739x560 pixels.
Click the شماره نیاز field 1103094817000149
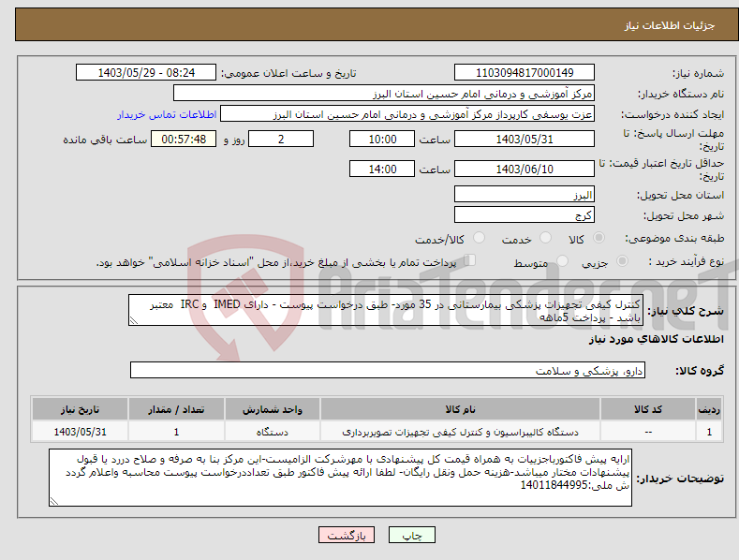pyautogui.click(x=525, y=73)
